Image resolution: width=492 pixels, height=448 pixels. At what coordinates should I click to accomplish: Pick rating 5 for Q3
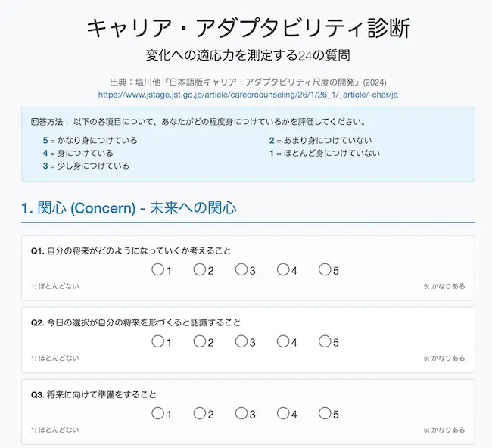pos(325,413)
